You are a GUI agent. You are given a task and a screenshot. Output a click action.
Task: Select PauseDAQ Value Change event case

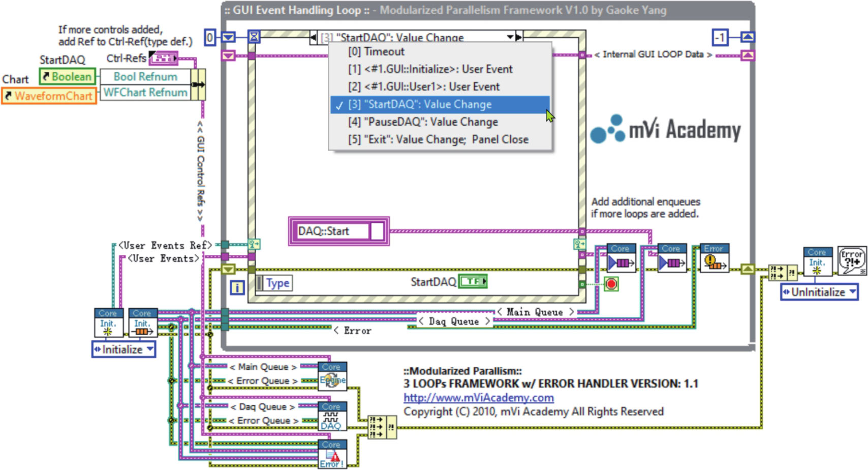coord(423,122)
